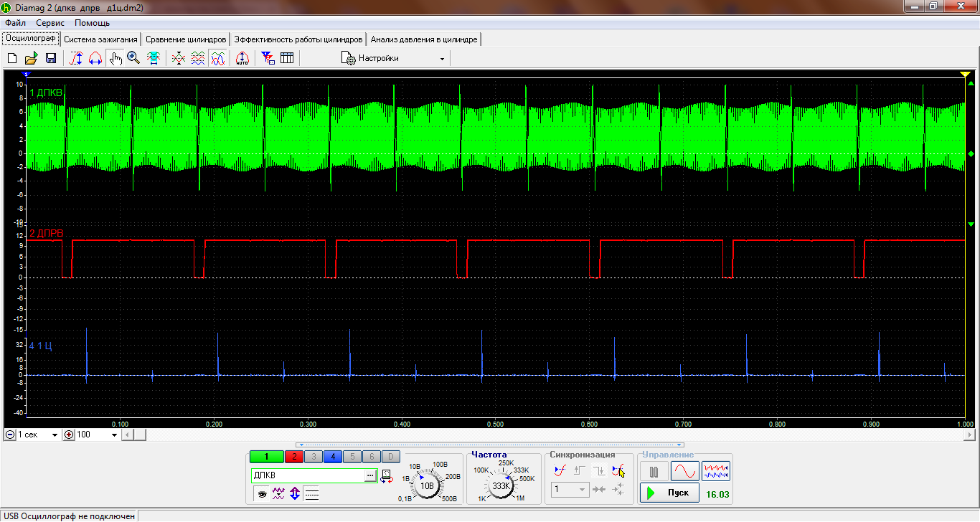This screenshot has width=980, height=522.
Task: Create a new file with blank-page icon
Action: pyautogui.click(x=12, y=58)
